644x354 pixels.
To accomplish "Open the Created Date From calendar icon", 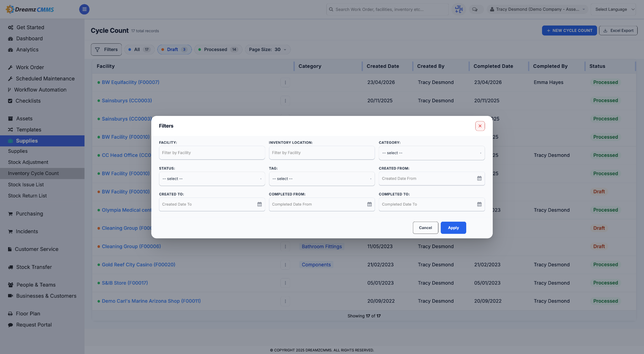I will 479,178.
